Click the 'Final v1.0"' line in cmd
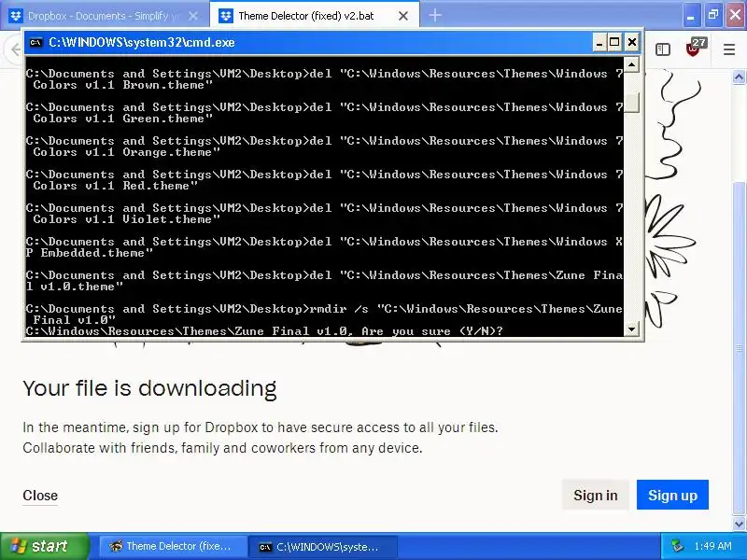The height and width of the screenshot is (560, 747). point(75,320)
